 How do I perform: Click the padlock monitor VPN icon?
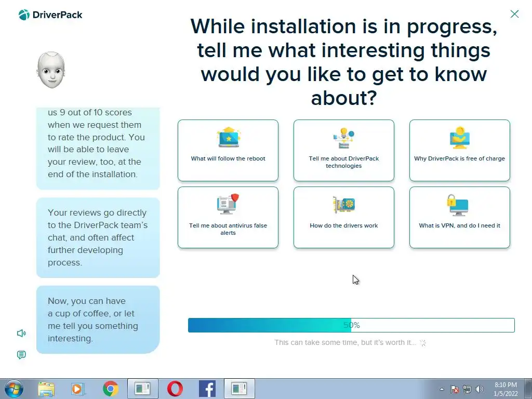[458, 205]
